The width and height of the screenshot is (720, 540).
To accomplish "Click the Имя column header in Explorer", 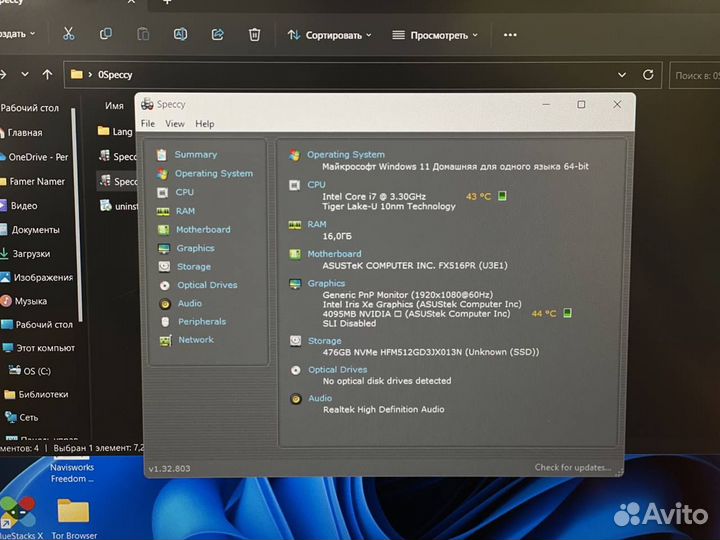I will [x=114, y=106].
